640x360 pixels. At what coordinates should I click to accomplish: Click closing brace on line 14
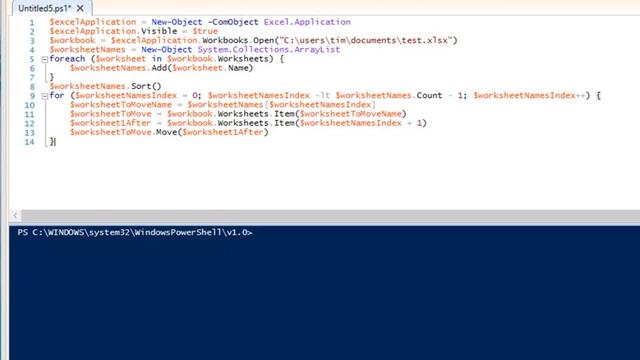click(x=52, y=141)
